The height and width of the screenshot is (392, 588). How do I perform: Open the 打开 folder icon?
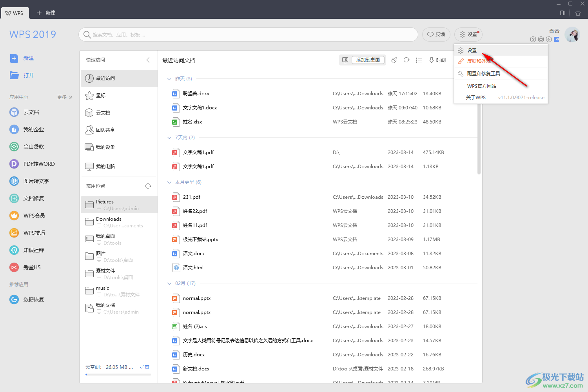tap(14, 75)
